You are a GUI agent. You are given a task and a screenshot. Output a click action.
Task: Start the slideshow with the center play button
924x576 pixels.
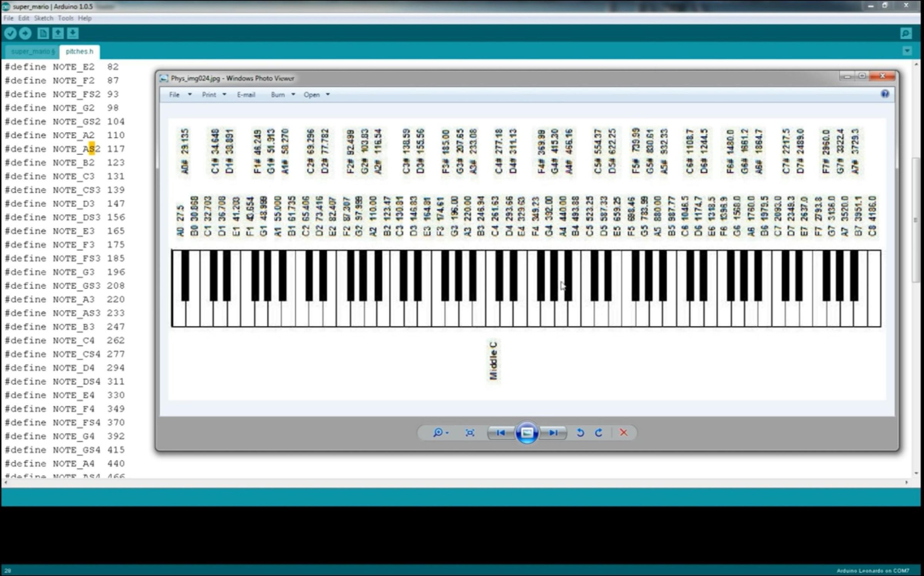tap(527, 433)
